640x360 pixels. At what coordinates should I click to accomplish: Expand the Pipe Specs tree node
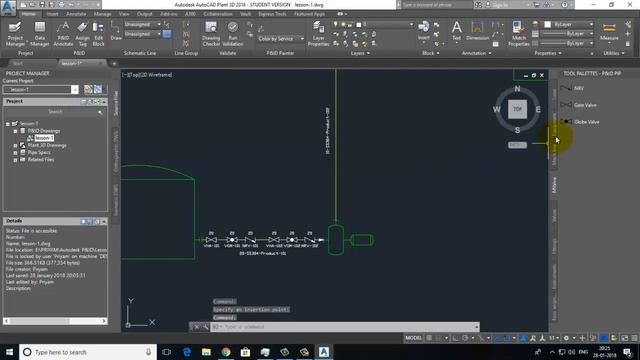(x=16, y=153)
